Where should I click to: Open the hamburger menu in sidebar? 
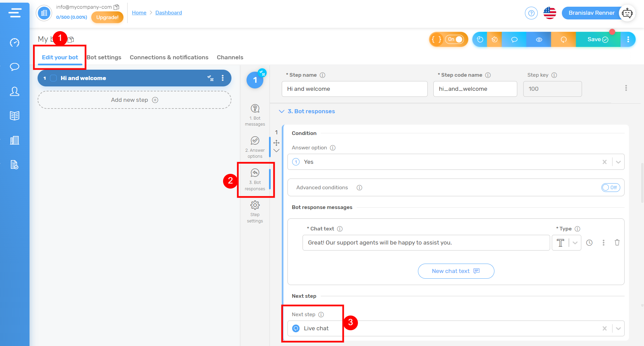[x=15, y=13]
